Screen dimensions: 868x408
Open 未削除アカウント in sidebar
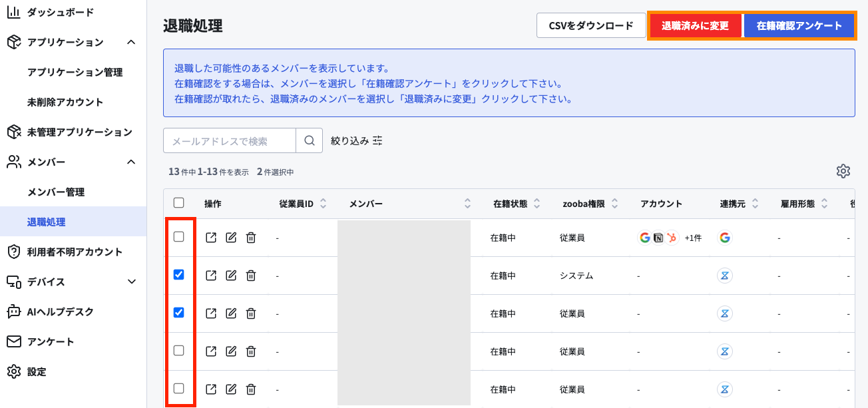pos(65,102)
